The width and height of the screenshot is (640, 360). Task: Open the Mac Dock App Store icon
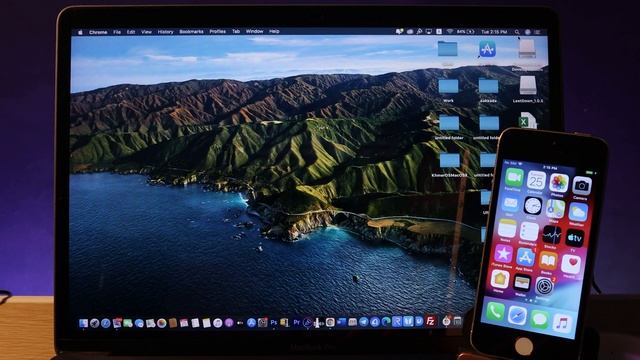251,322
